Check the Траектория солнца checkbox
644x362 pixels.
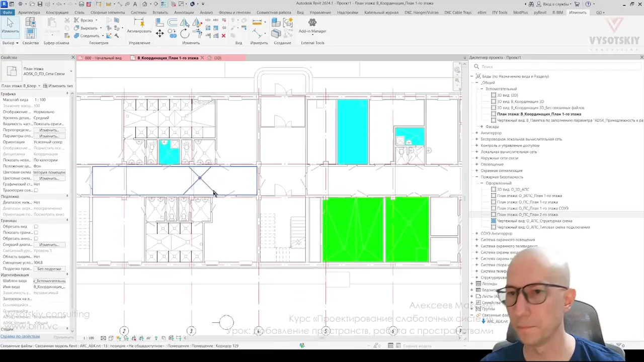pyautogui.click(x=36, y=191)
